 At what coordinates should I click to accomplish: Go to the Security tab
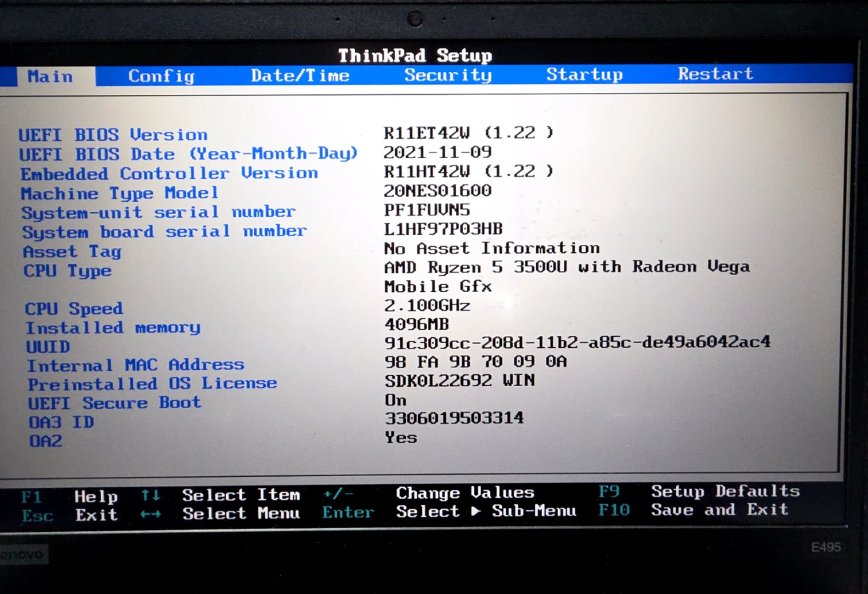(448, 75)
